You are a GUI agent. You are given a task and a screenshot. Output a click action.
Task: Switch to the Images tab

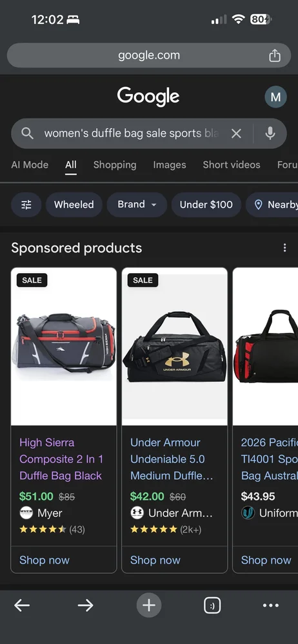170,165
